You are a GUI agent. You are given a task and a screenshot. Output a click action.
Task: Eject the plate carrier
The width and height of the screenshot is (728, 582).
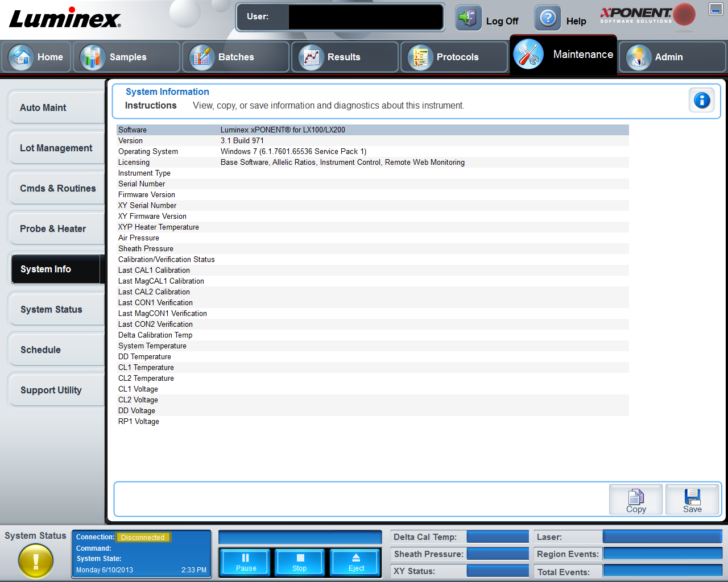click(x=354, y=562)
